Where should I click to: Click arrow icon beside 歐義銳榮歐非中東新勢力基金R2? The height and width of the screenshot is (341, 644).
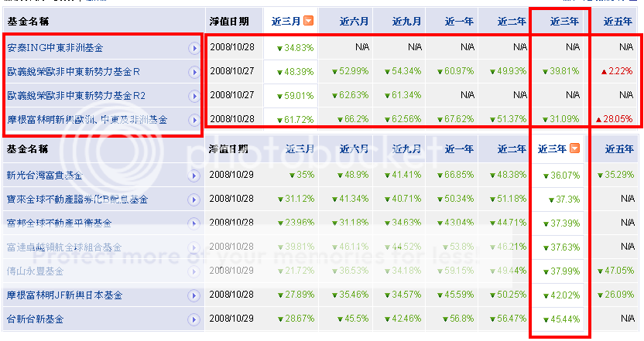pos(194,96)
